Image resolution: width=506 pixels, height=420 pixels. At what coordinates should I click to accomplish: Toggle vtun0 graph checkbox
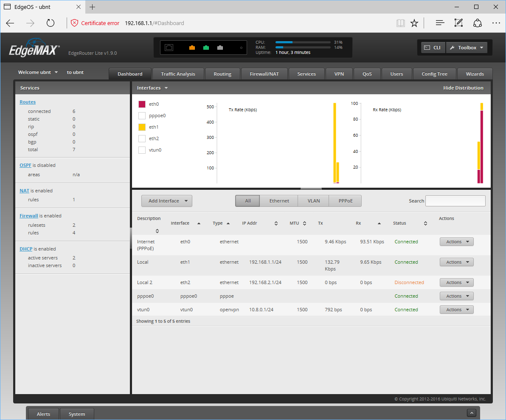[142, 150]
